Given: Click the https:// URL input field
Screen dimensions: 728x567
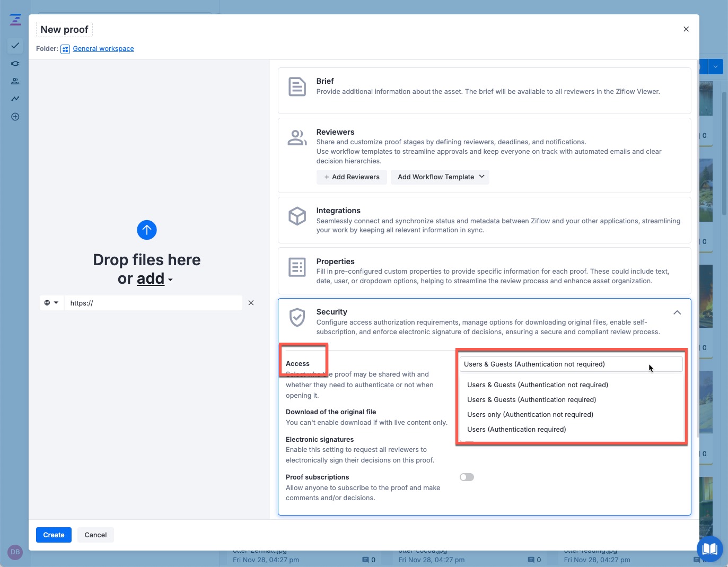Looking at the screenshot, I should tap(153, 303).
